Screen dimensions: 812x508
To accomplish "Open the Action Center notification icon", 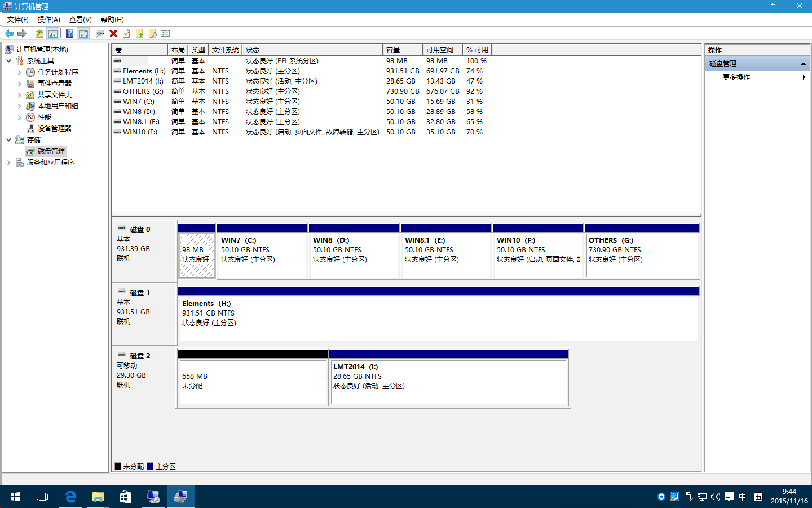I will pyautogui.click(x=729, y=497).
